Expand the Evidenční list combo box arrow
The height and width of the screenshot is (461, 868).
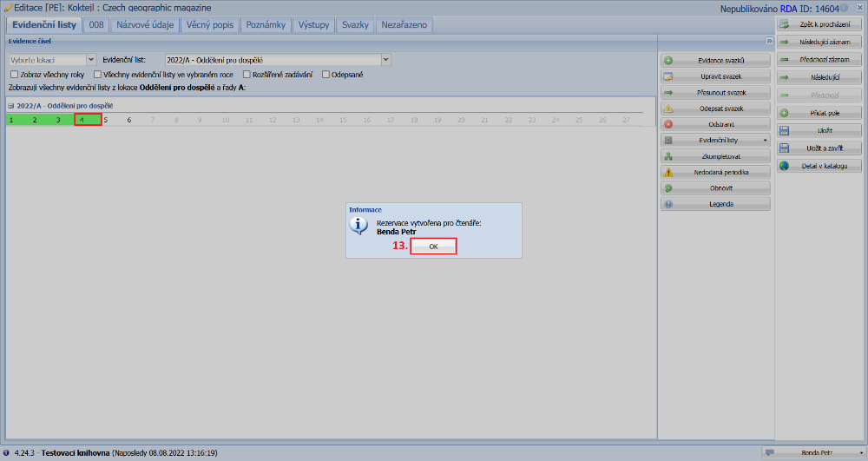coord(386,60)
